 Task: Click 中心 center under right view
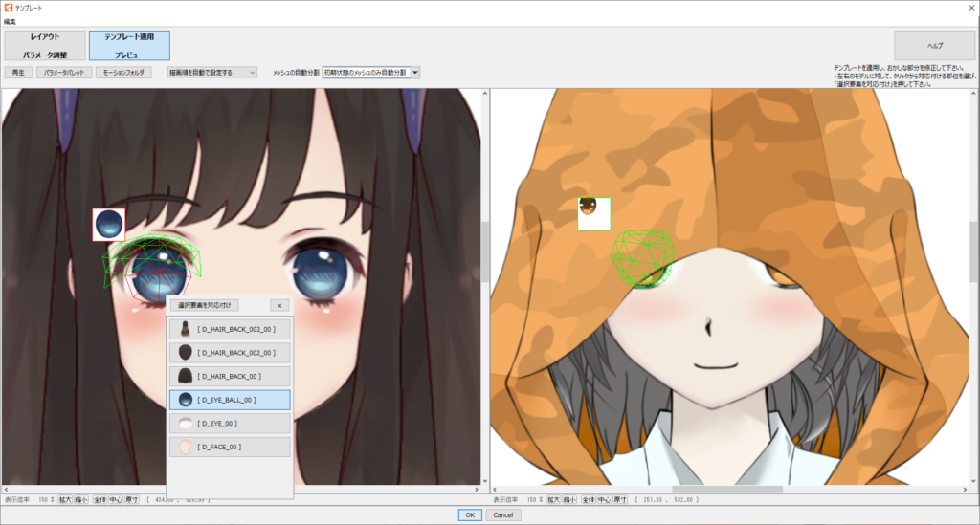coord(604,500)
